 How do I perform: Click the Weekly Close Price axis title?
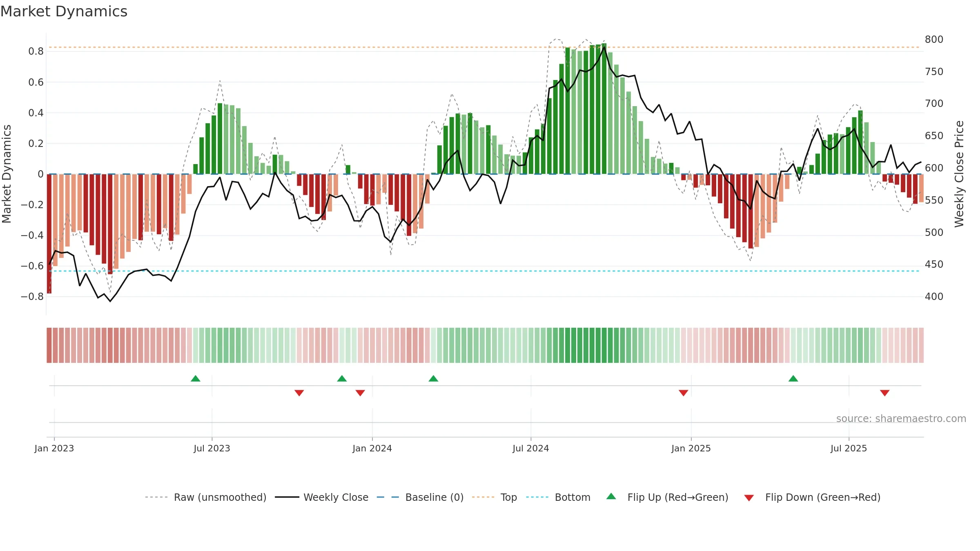959,174
